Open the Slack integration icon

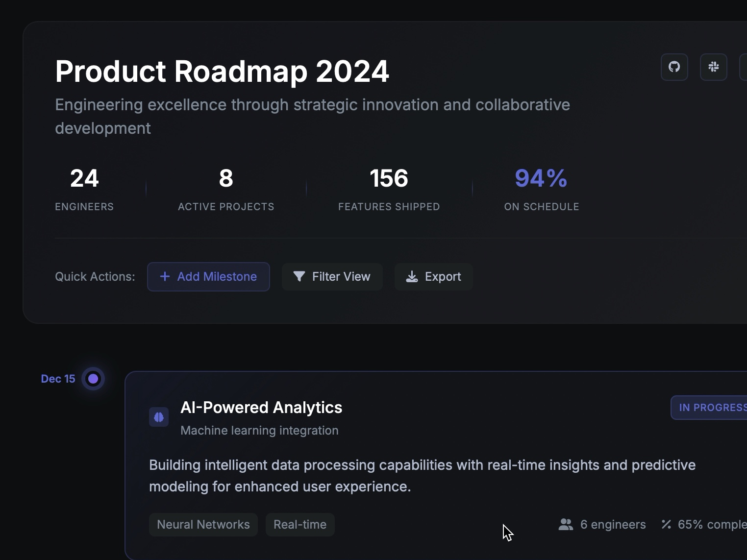point(714,67)
